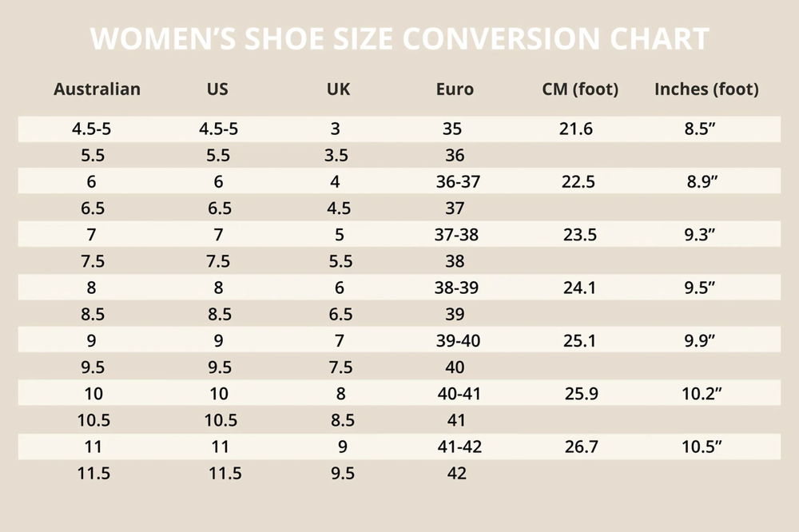
Task: Click the 9.3″ inches value
Action: 700,235
